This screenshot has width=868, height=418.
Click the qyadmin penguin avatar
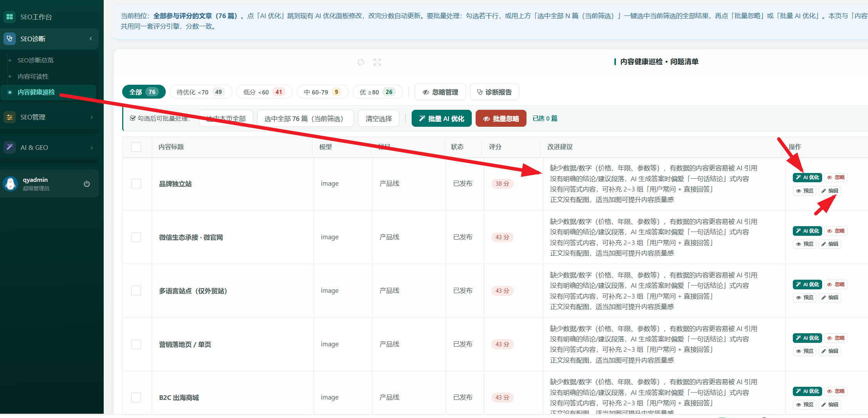click(x=10, y=184)
